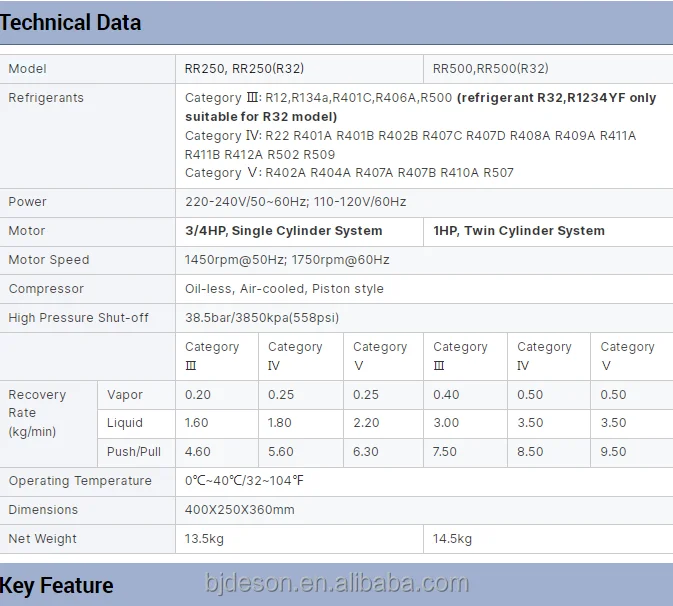
Task: Select the 'Vapor' sub-row label
Action: point(125,395)
